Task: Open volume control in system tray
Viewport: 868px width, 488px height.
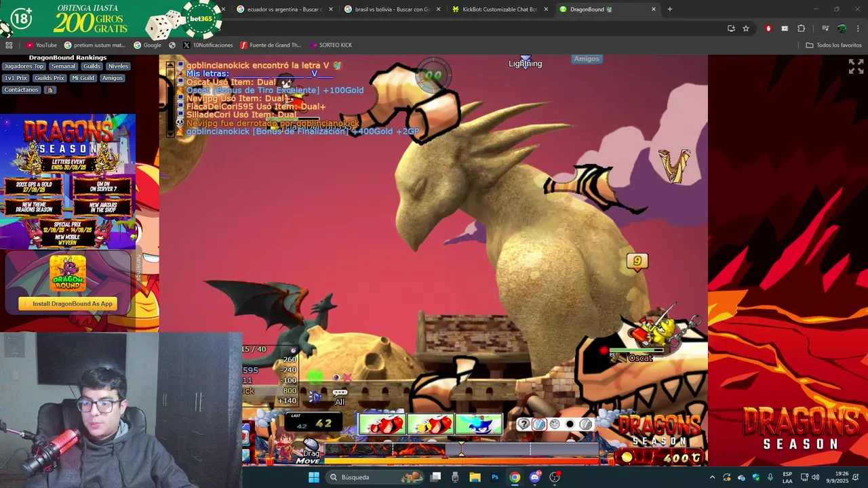Action: pyautogui.click(x=815, y=477)
